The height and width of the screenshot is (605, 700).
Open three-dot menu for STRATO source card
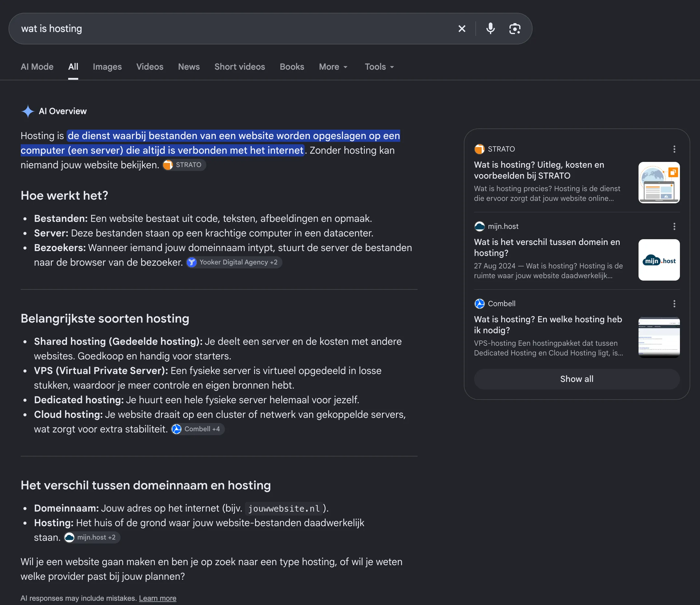[674, 149]
